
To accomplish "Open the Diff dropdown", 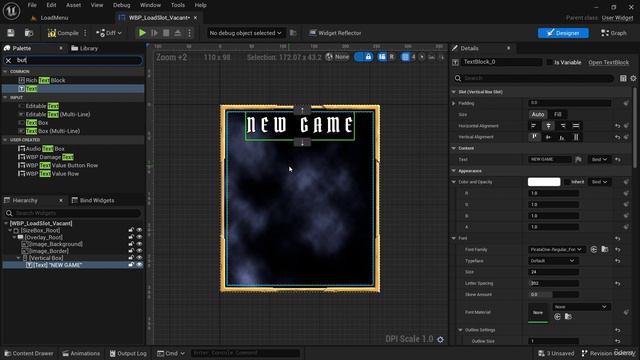I will click(109, 33).
